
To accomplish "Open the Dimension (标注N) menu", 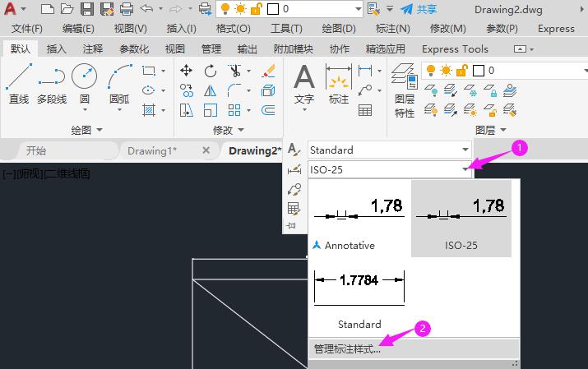I will click(x=393, y=29).
